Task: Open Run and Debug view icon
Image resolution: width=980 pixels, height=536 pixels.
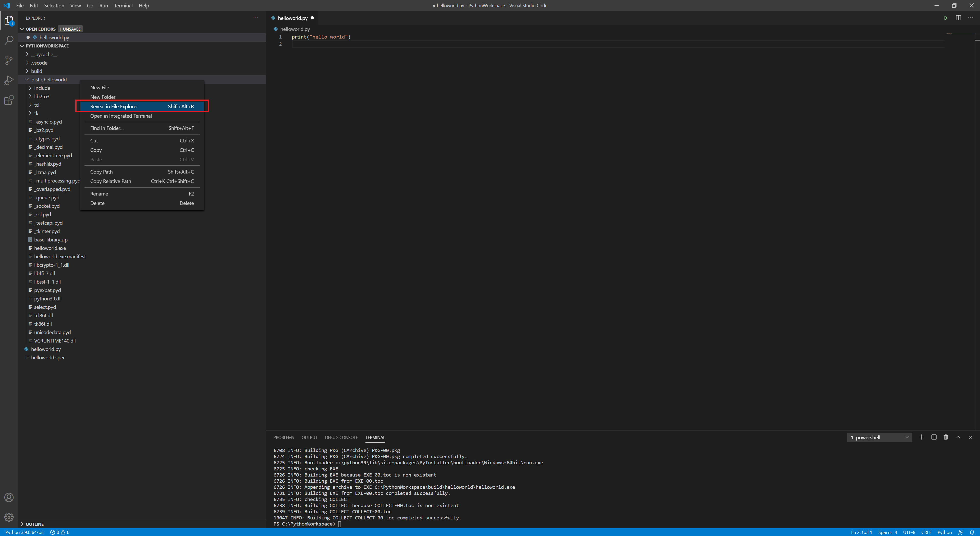Action: [x=9, y=80]
